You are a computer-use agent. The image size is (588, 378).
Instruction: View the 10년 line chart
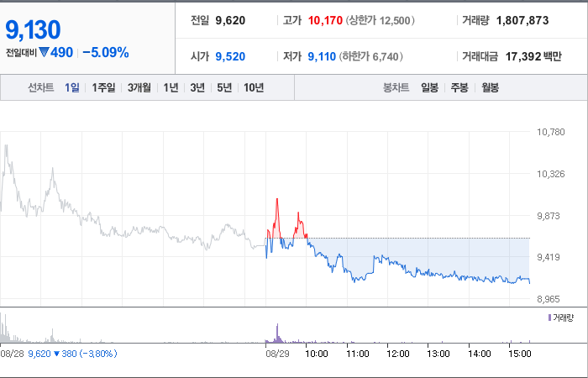(254, 87)
